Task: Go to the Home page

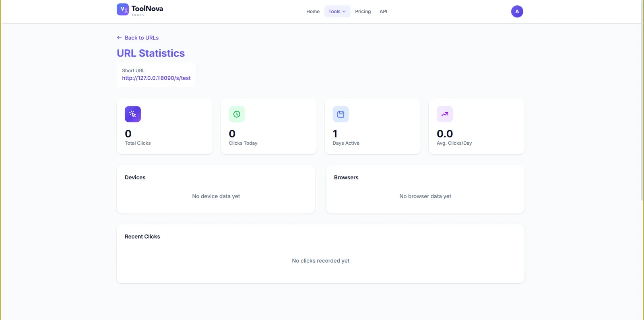Action: click(x=313, y=11)
